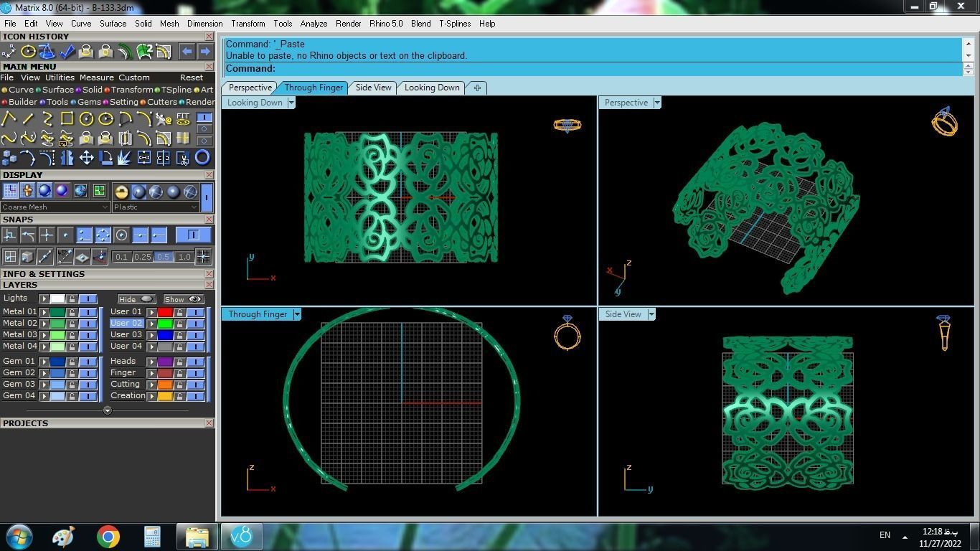
Task: Select the Rectangle curve tool
Action: point(67,118)
